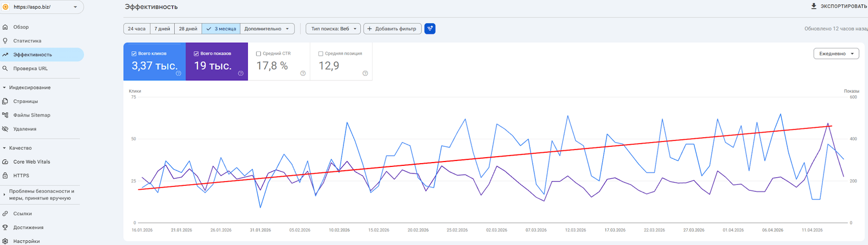The width and height of the screenshot is (868, 245).
Task: Collapse the Индексирование section
Action: tap(4, 87)
